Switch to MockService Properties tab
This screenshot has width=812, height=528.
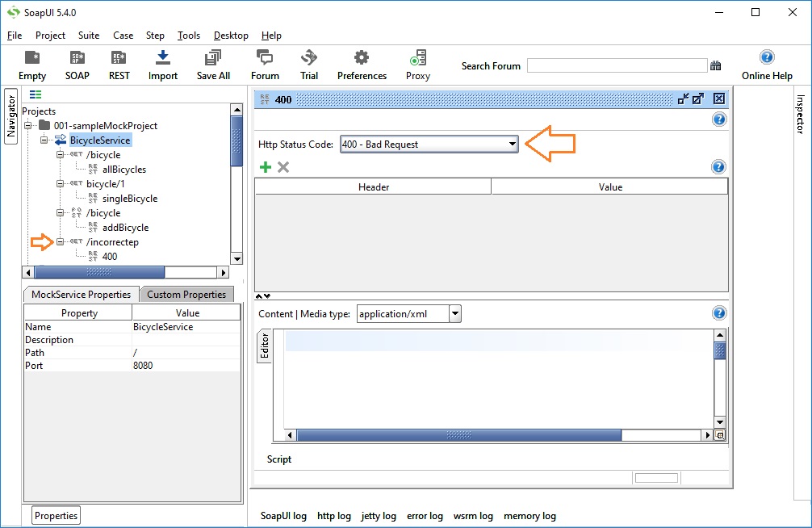point(82,295)
